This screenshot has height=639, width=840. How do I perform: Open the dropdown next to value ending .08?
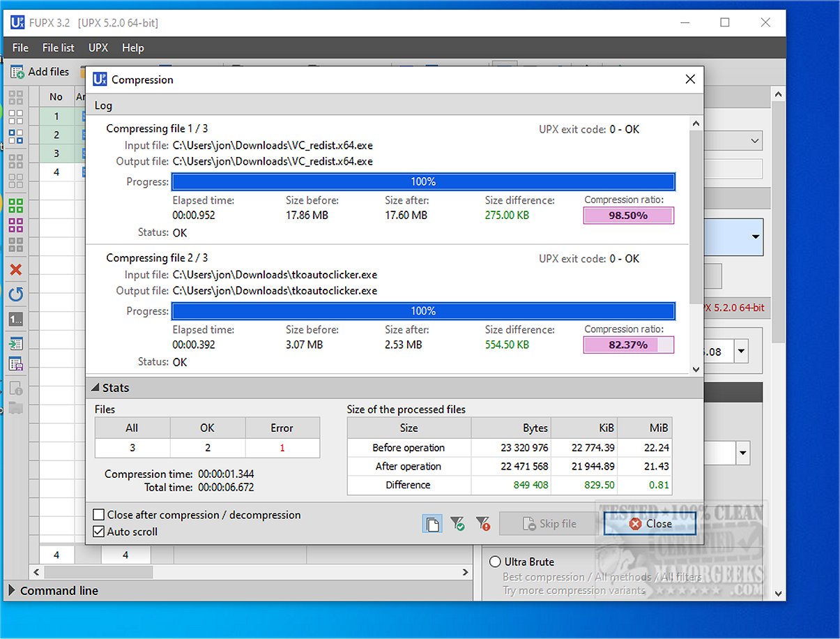[740, 352]
